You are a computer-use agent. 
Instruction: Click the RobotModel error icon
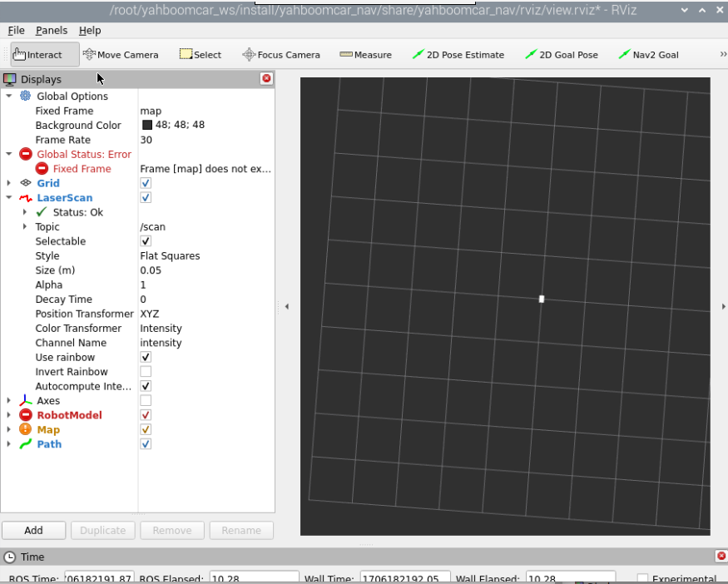[x=26, y=415]
